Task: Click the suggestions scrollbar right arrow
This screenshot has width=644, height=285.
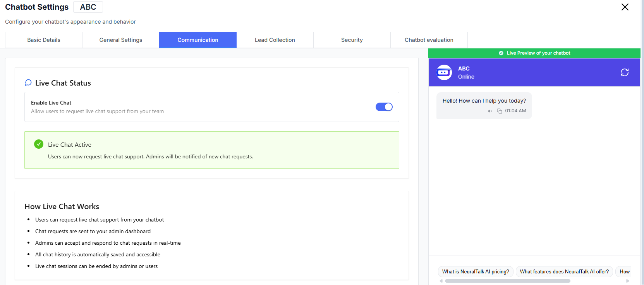Action: pos(628,281)
